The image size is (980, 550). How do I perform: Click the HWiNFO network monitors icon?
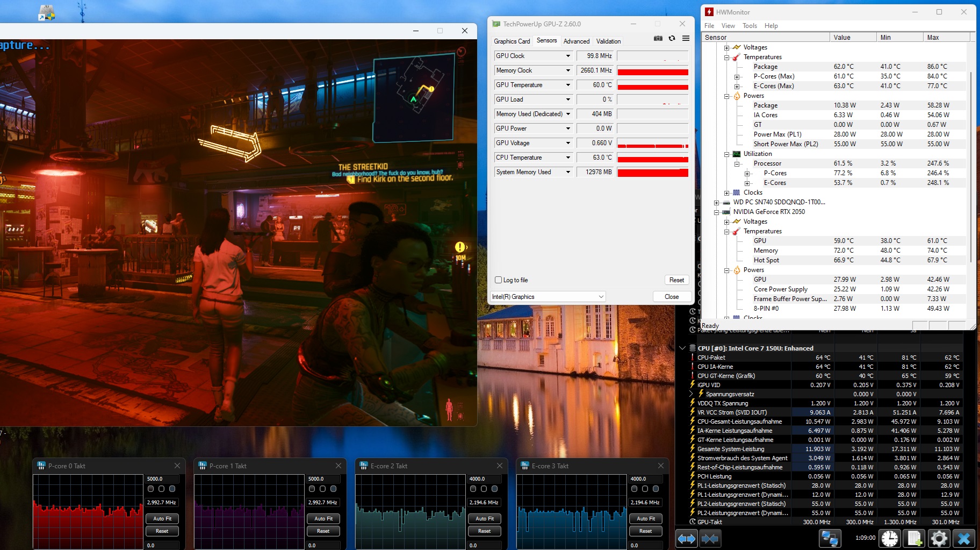tap(830, 538)
